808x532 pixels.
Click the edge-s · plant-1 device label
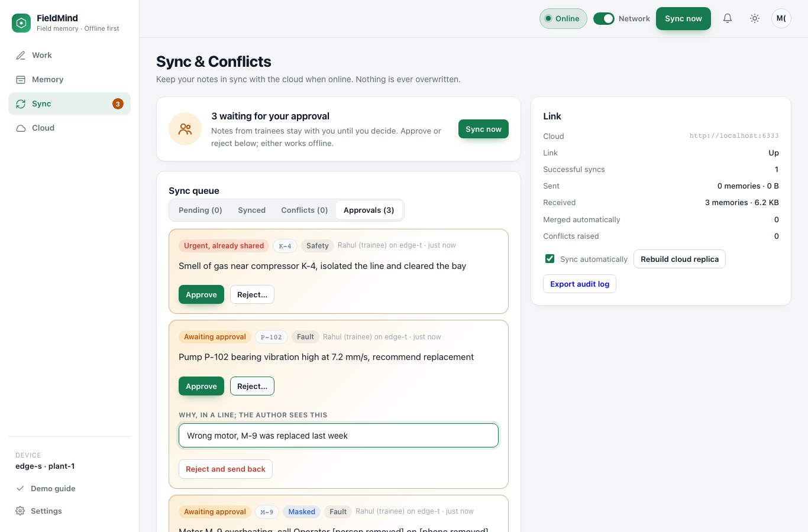coord(45,466)
